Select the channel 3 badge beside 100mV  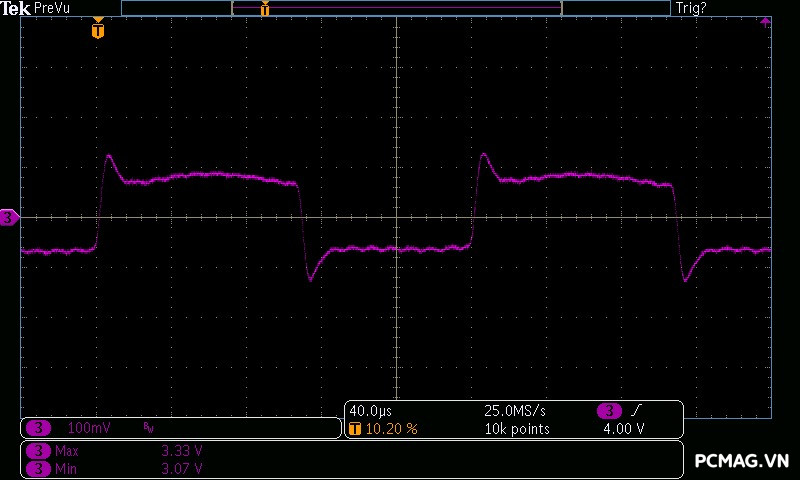[38, 428]
